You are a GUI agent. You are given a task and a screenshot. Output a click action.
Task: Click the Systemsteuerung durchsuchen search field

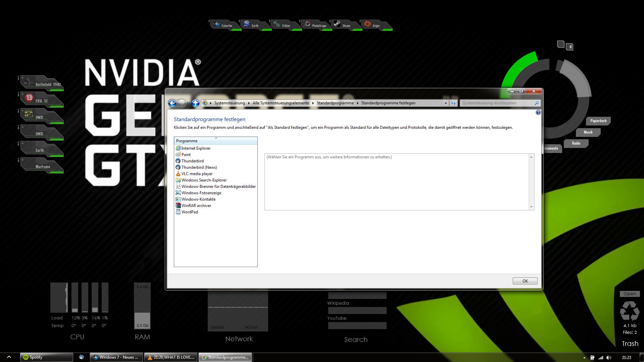pyautogui.click(x=497, y=103)
